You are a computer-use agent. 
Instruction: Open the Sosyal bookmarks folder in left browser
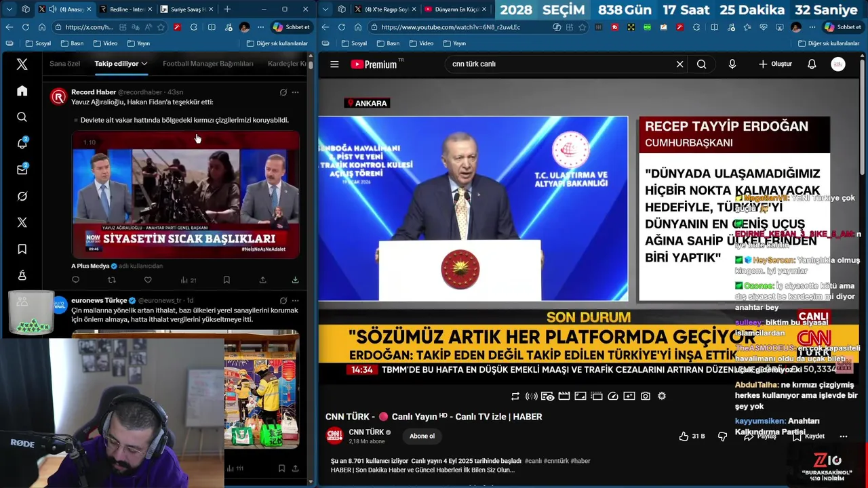pos(38,43)
